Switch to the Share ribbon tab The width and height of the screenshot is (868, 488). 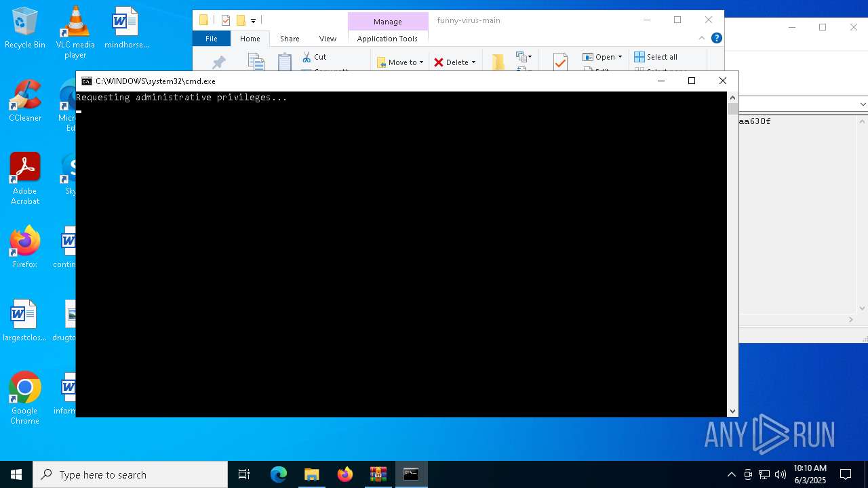tap(290, 39)
